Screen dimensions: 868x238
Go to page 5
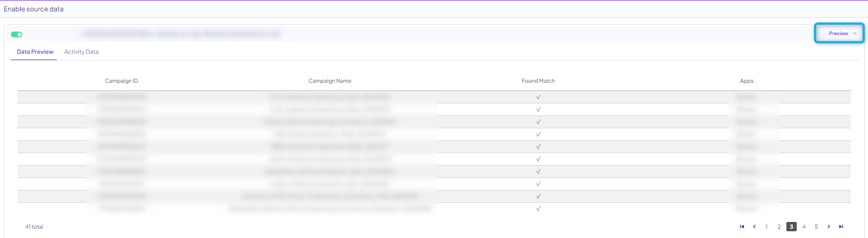pyautogui.click(x=816, y=227)
